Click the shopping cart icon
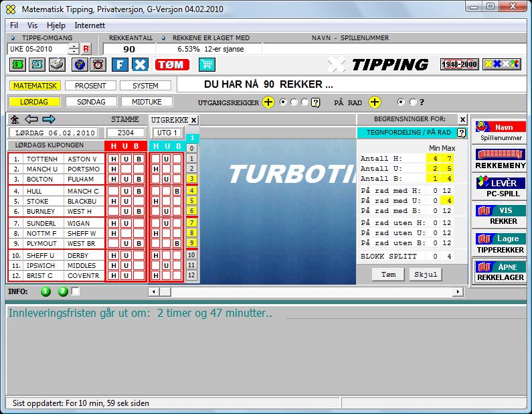Screen dimensions: 532x414 click(x=207, y=64)
